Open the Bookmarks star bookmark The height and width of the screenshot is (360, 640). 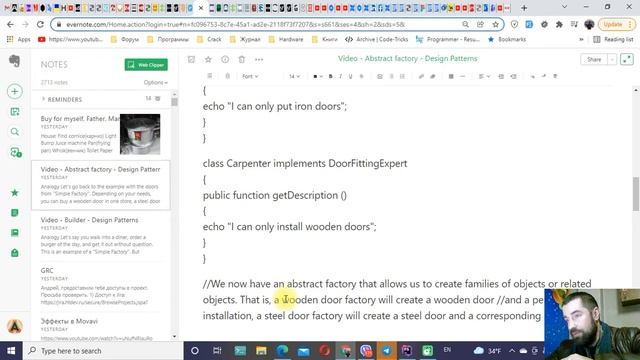[507, 40]
